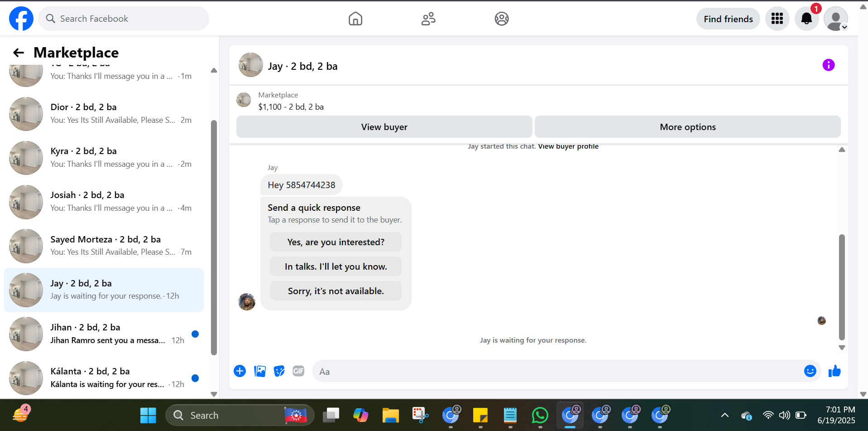The height and width of the screenshot is (431, 868).
Task: Open the Josiah conversation
Action: point(104,202)
